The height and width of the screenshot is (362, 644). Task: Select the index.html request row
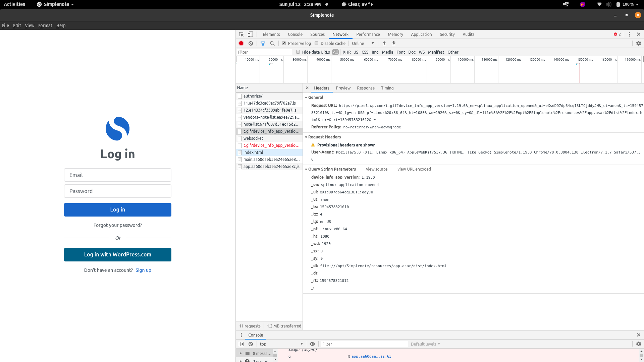(269, 152)
